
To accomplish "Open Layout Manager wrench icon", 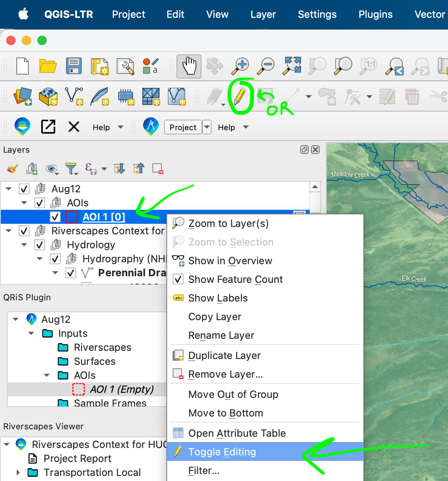I will 126,66.
